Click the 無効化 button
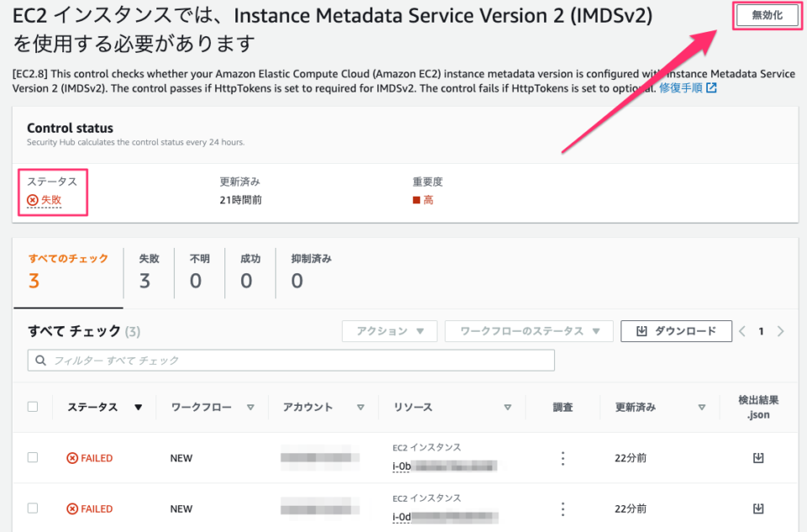The width and height of the screenshot is (807, 532). [x=767, y=15]
